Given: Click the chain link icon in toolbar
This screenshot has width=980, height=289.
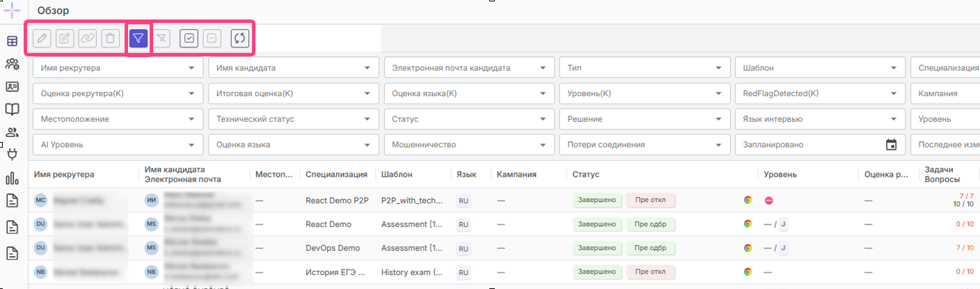Looking at the screenshot, I should 87,38.
